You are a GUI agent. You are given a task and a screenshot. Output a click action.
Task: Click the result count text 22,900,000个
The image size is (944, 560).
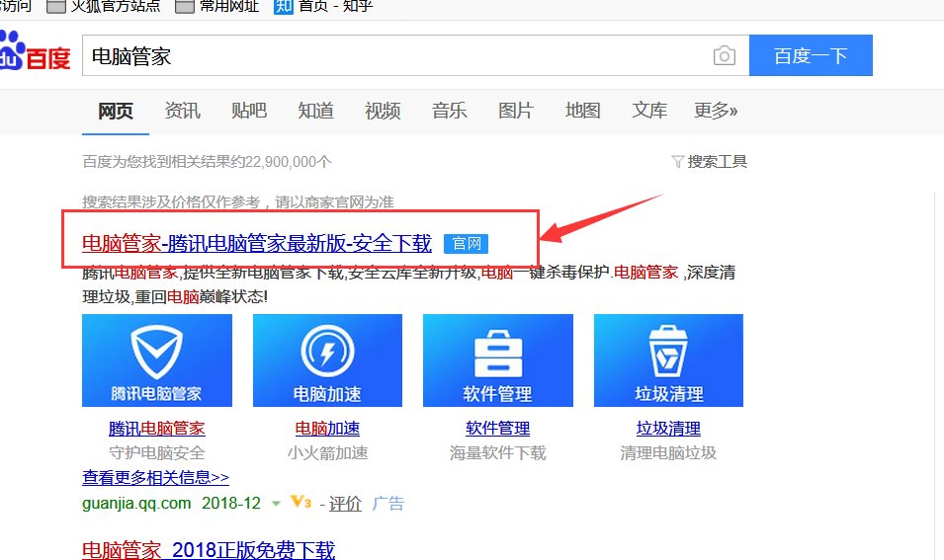289,162
